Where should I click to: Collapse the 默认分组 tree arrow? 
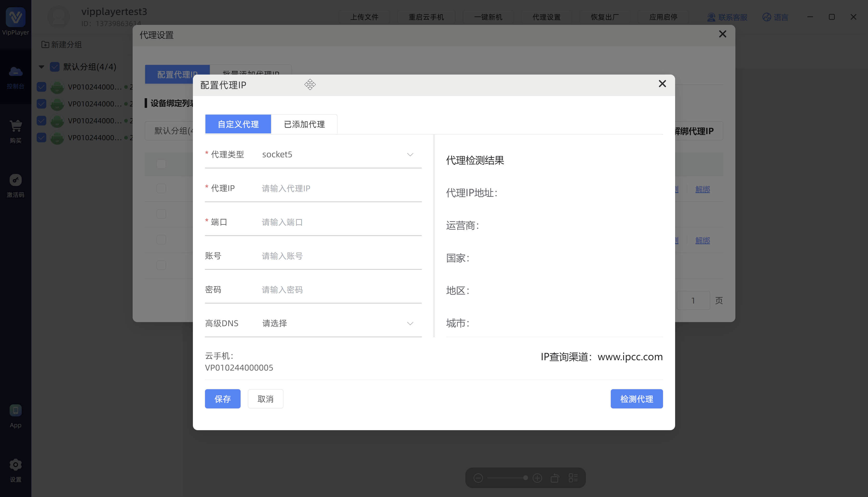42,67
